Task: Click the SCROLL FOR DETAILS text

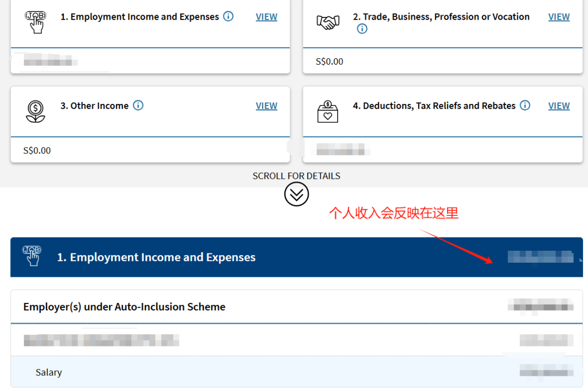Action: pos(296,176)
